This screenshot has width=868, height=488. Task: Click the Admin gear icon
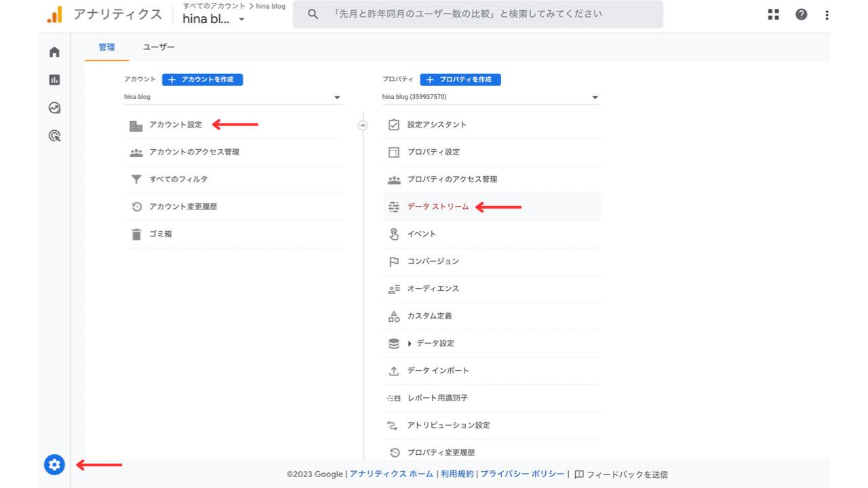pyautogui.click(x=54, y=464)
